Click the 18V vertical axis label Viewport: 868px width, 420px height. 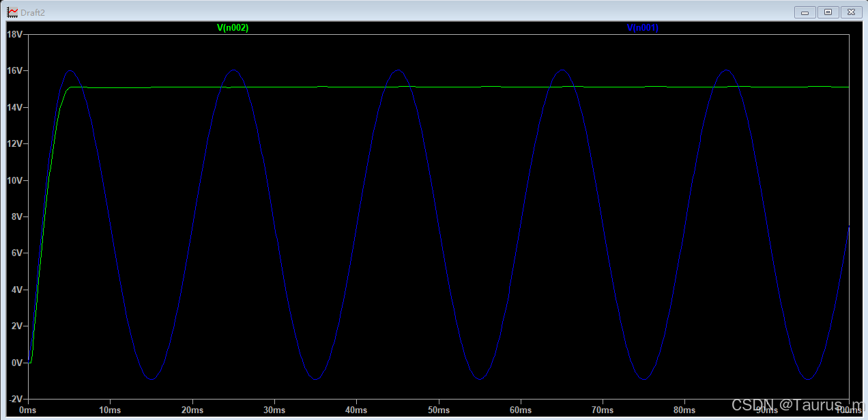15,34
